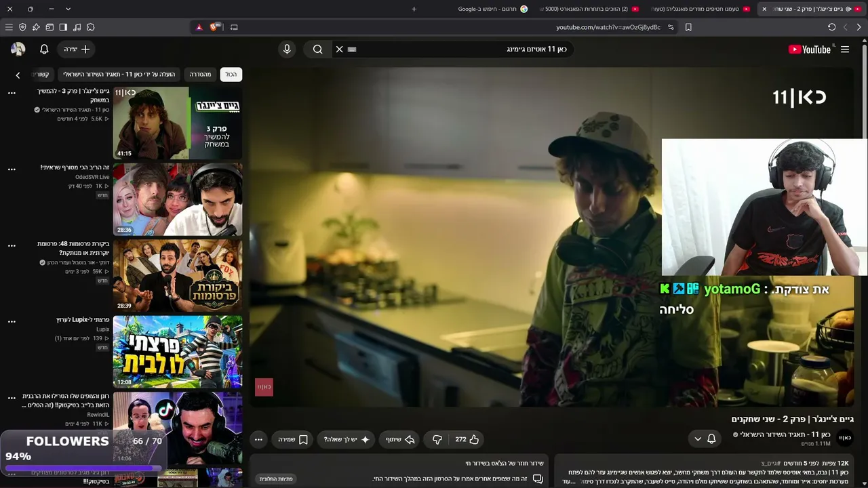Screen dimensions: 868x488
Task: Open options for 'פרק 3 - להמשיך במשחק' video
Action: pos(12,94)
